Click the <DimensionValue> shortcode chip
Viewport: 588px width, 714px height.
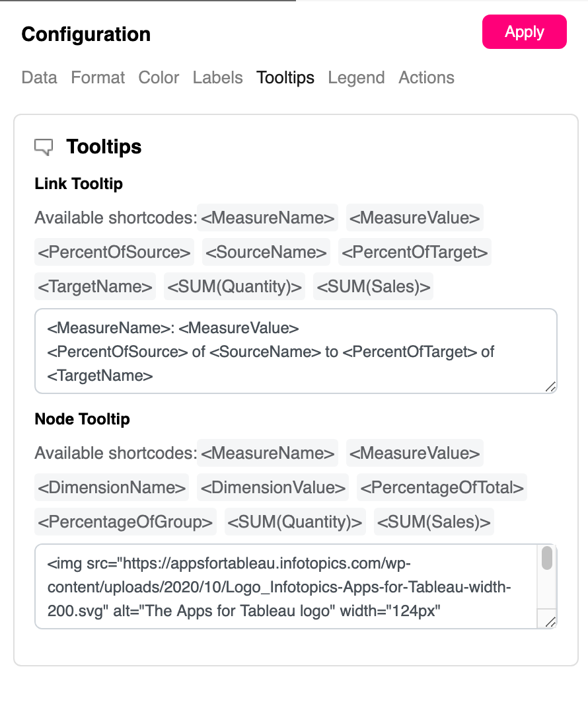click(273, 488)
